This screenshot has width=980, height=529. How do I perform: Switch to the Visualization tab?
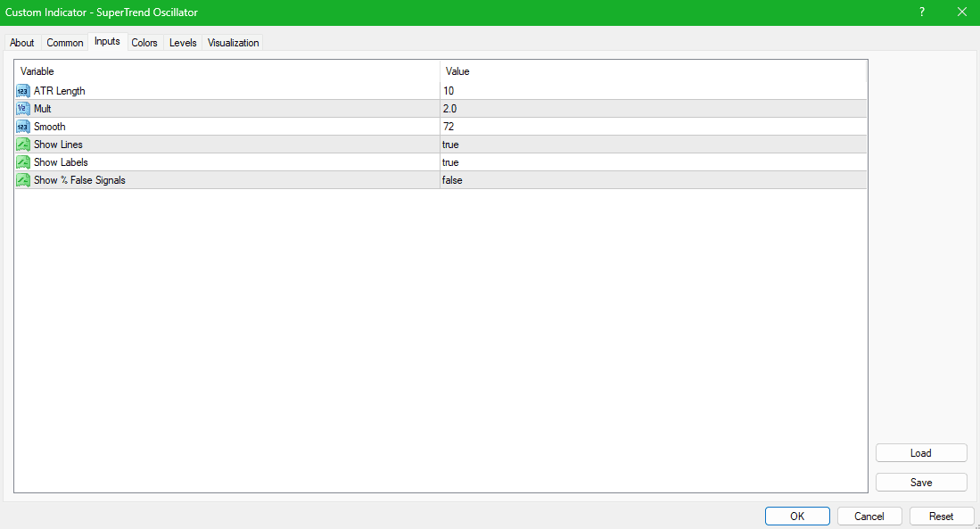coord(233,42)
